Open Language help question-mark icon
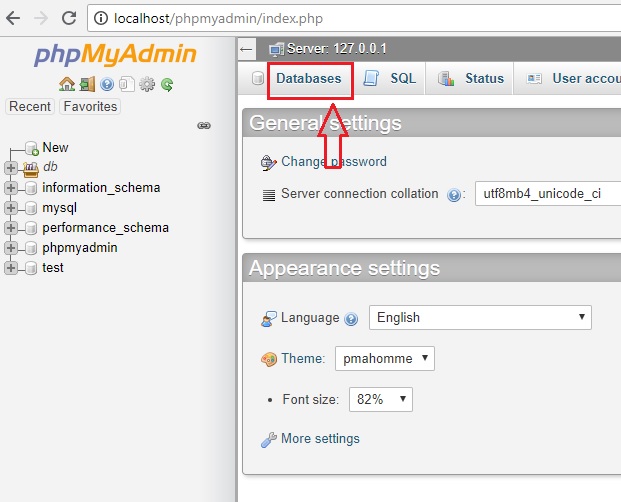This screenshot has height=502, width=621. point(351,319)
